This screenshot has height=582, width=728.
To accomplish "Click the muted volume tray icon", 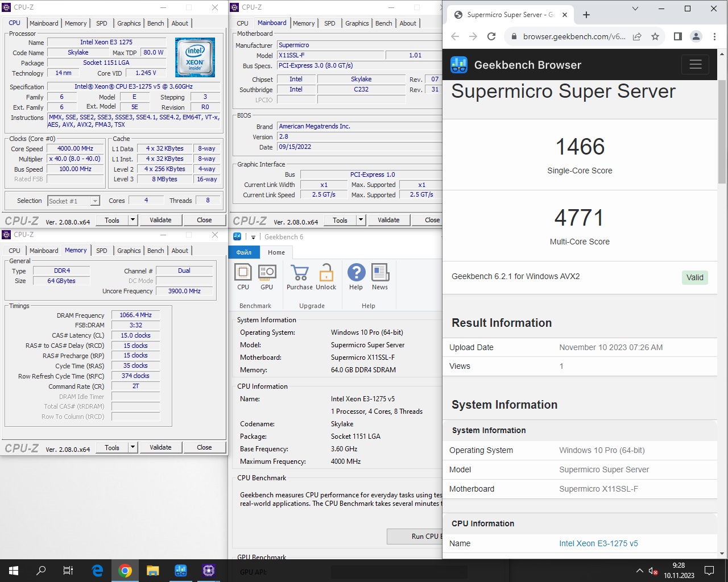I will (x=653, y=571).
